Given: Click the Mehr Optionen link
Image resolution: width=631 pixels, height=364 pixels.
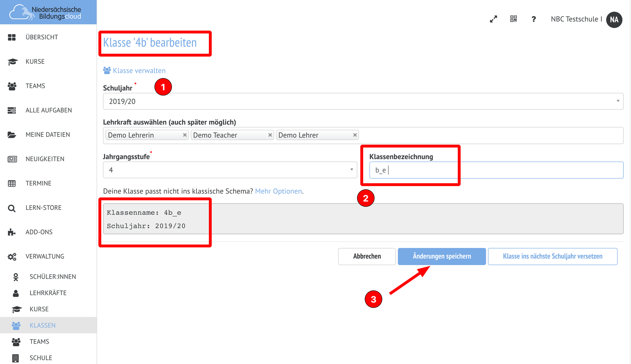Looking at the screenshot, I should 278,191.
